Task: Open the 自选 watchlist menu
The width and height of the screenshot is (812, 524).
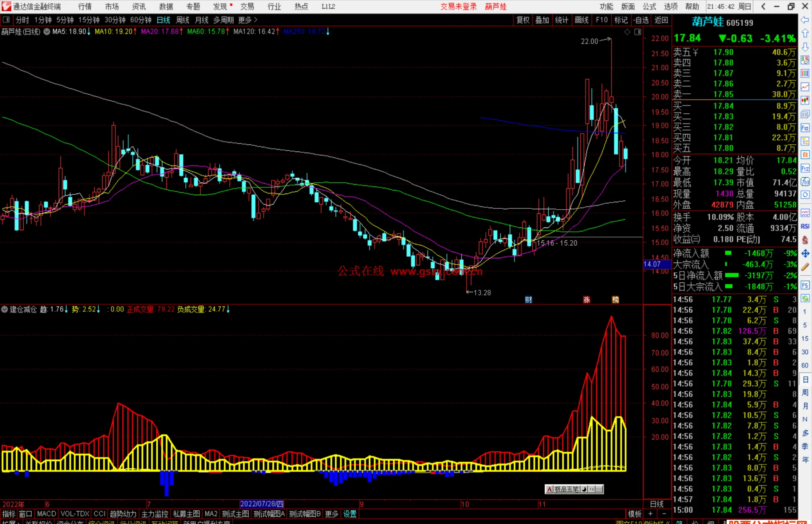Action: (641, 20)
